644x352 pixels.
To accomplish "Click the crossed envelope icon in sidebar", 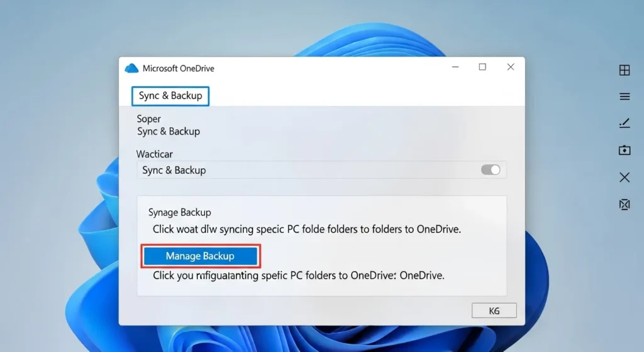I will [625, 205].
